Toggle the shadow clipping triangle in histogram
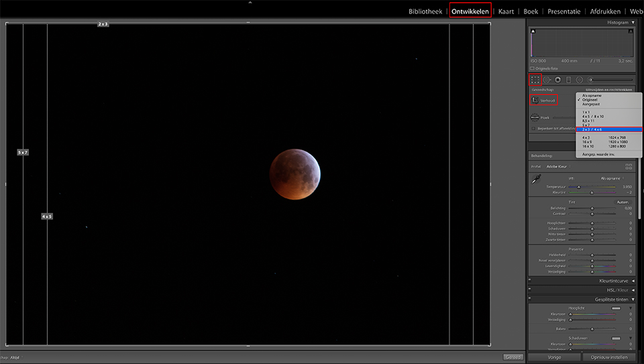The height and width of the screenshot is (364, 644). click(533, 32)
